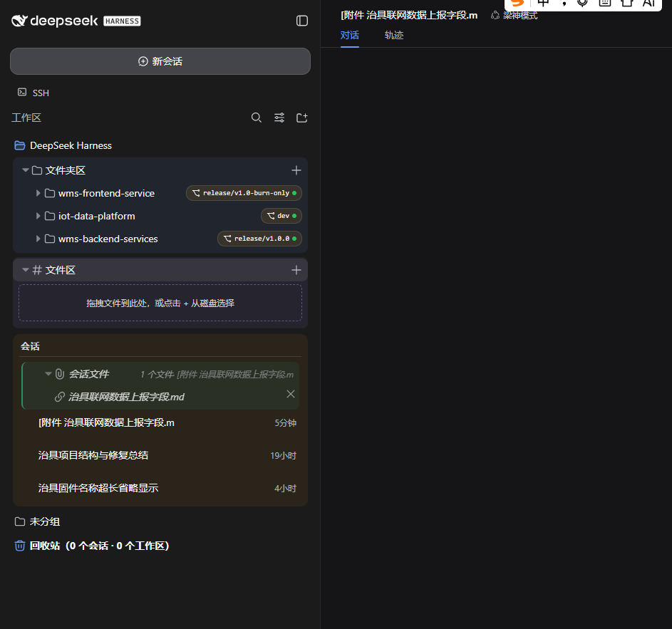Click the HARNESS badge label
The image size is (672, 629).
tap(122, 21)
